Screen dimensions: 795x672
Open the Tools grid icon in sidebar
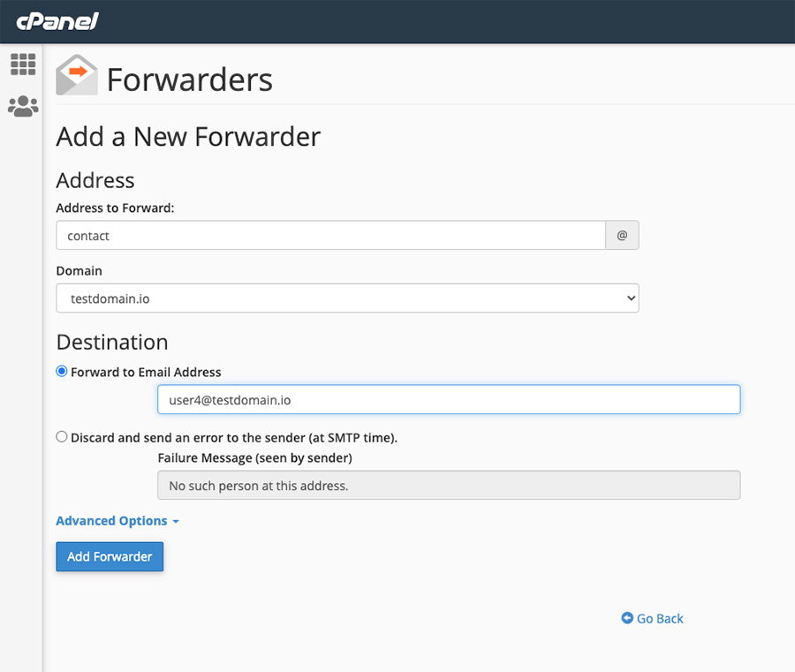tap(23, 64)
